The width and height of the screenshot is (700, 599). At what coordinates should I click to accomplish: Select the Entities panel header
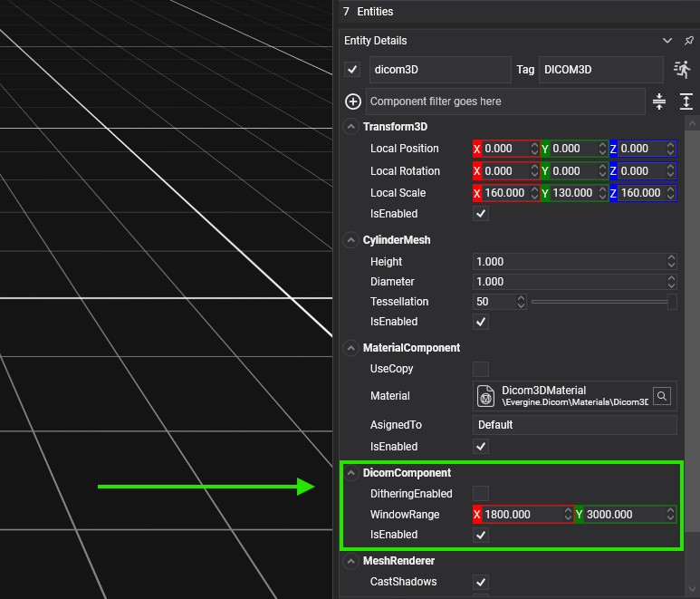[375, 12]
